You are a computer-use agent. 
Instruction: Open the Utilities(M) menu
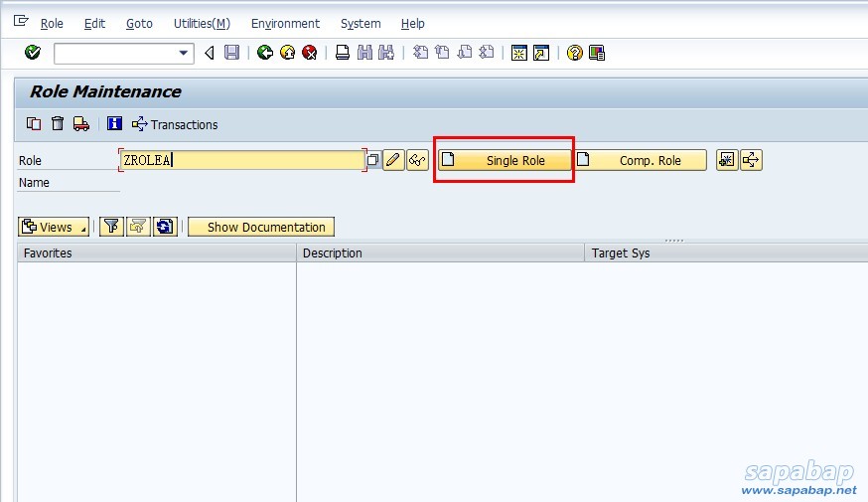pyautogui.click(x=202, y=23)
